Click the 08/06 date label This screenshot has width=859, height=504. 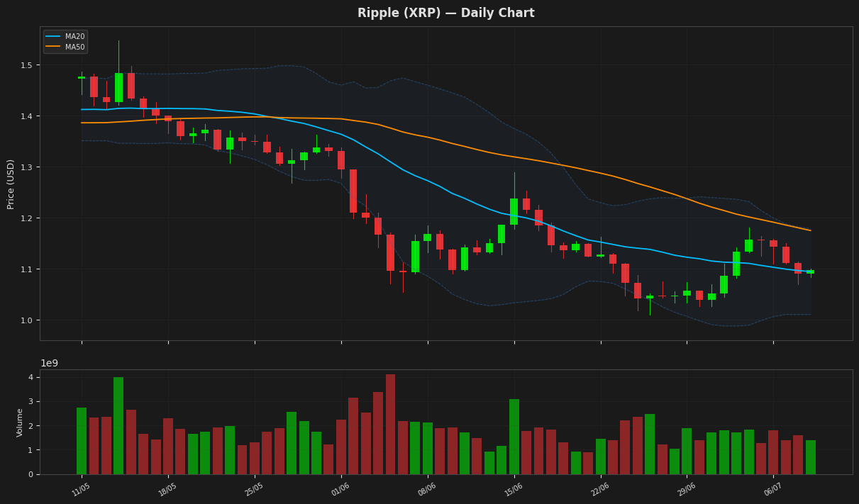pyautogui.click(x=426, y=489)
